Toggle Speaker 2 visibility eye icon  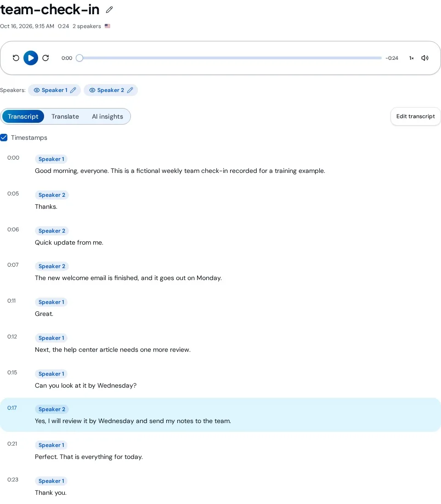point(92,90)
